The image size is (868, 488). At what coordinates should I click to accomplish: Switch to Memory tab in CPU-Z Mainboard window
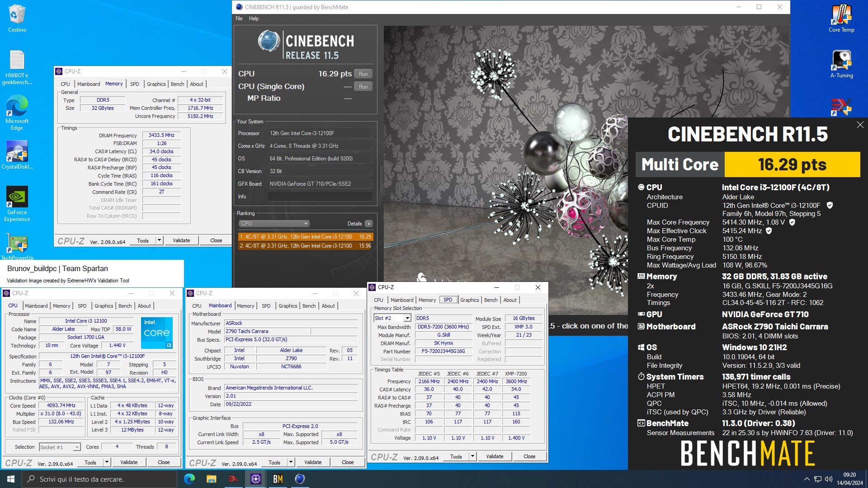(245, 306)
